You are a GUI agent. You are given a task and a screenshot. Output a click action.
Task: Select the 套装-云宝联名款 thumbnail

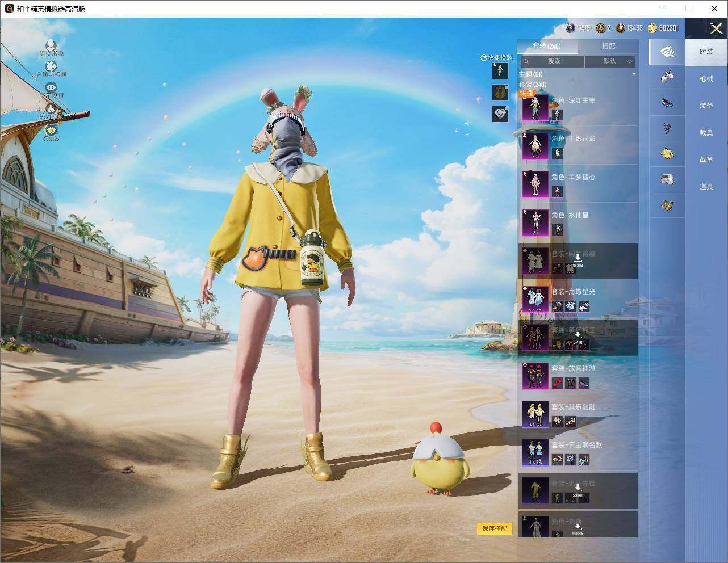[535, 452]
